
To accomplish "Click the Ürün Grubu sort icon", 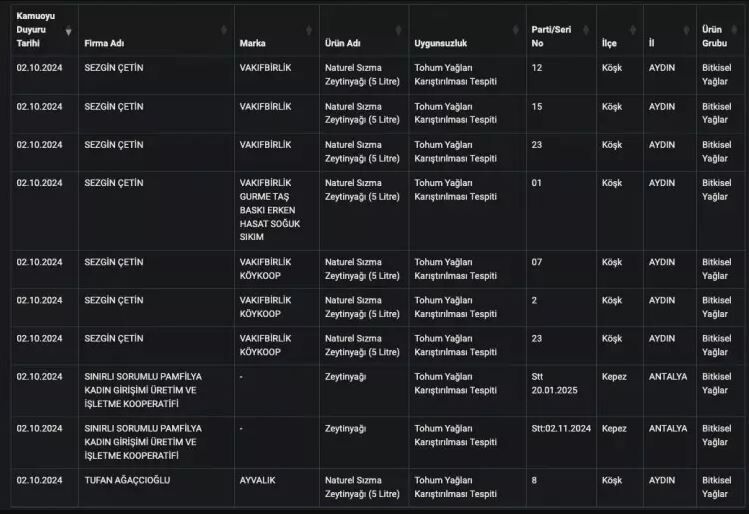I will click(738, 31).
